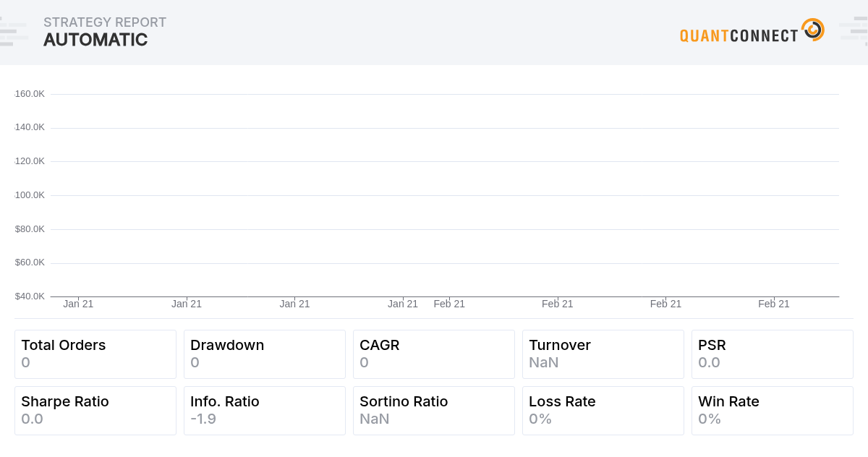This screenshot has width=868, height=457.
Task: Click the Sortino Ratio stat card
Action: click(434, 411)
